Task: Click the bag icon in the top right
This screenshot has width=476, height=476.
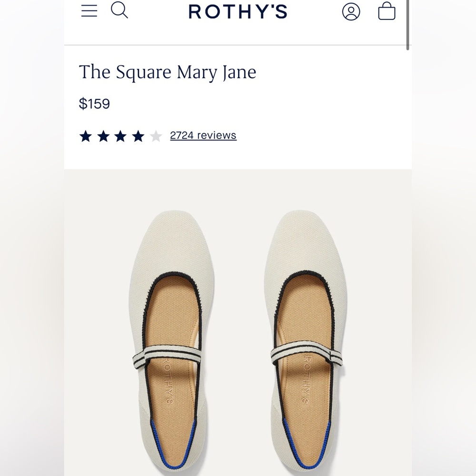Action: [x=387, y=12]
